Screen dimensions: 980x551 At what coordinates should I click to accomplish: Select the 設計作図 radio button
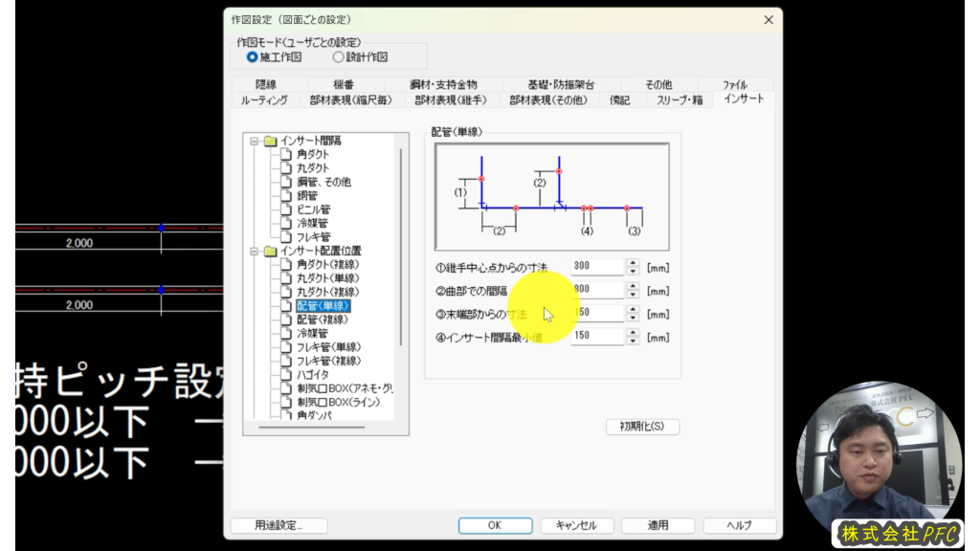tap(338, 57)
